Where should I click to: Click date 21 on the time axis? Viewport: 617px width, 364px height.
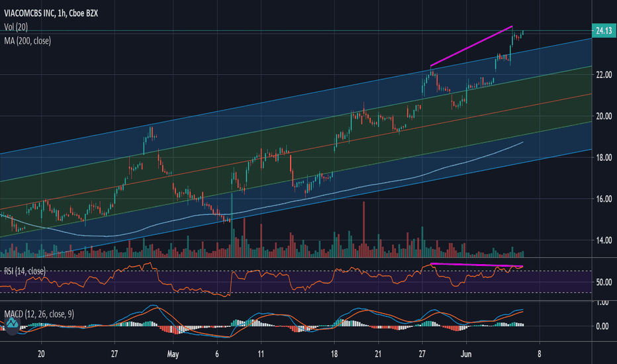pos(378,354)
